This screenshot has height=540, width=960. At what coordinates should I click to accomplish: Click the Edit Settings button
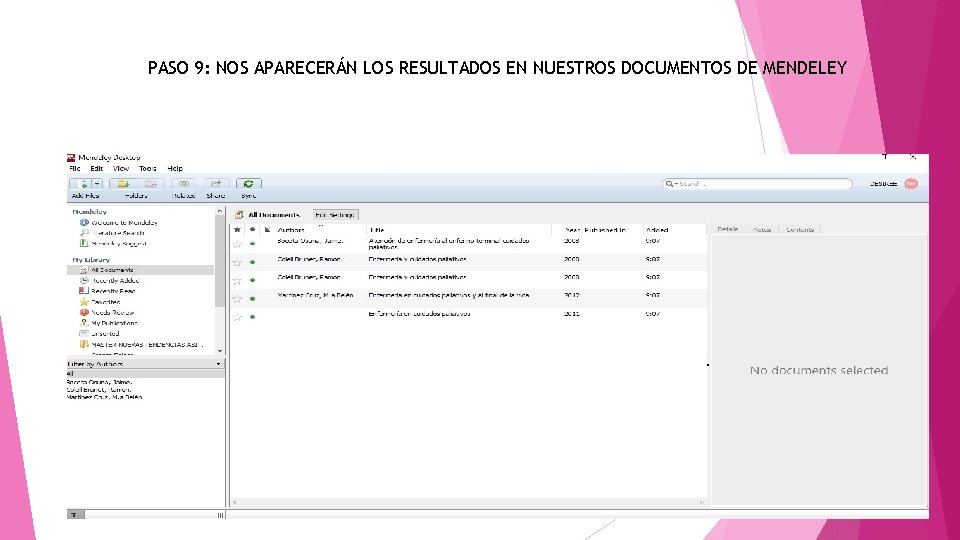[x=336, y=215]
